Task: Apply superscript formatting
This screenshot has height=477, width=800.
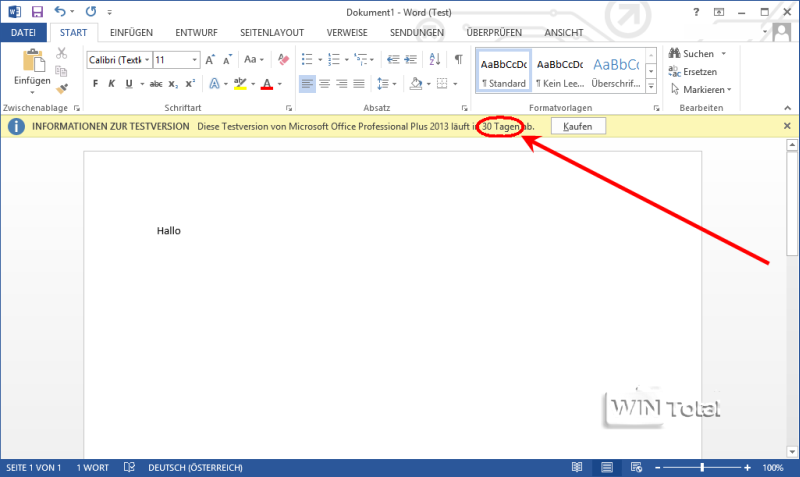Action: pyautogui.click(x=190, y=84)
